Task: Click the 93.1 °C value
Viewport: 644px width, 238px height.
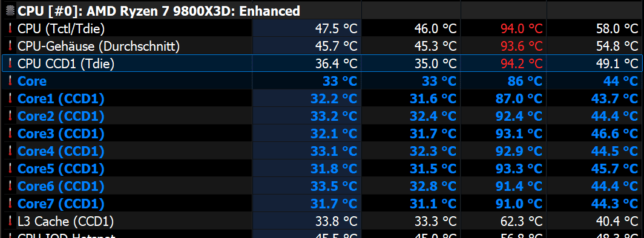Action: coord(519,134)
